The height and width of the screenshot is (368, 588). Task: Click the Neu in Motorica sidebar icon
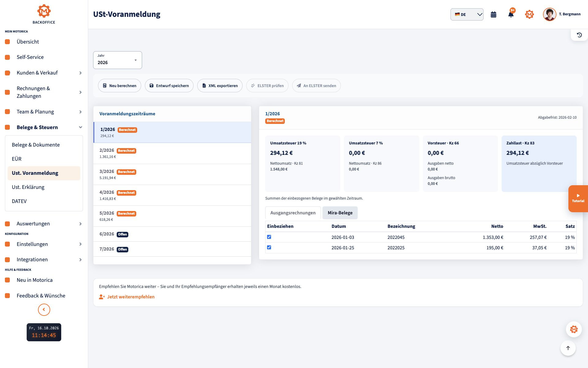(x=7, y=280)
